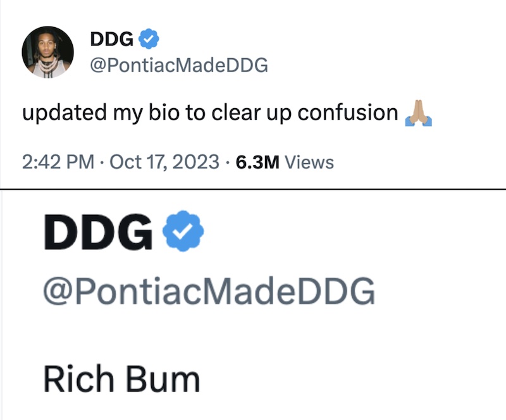Click the small DDG name beside avatar
The width and height of the screenshot is (506, 420).
point(112,39)
